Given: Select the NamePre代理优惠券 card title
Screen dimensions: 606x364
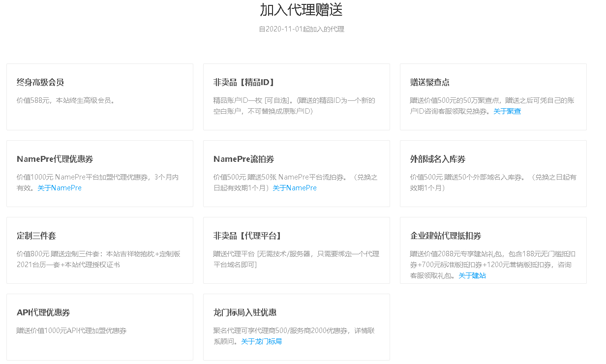Looking at the screenshot, I should 55,159.
